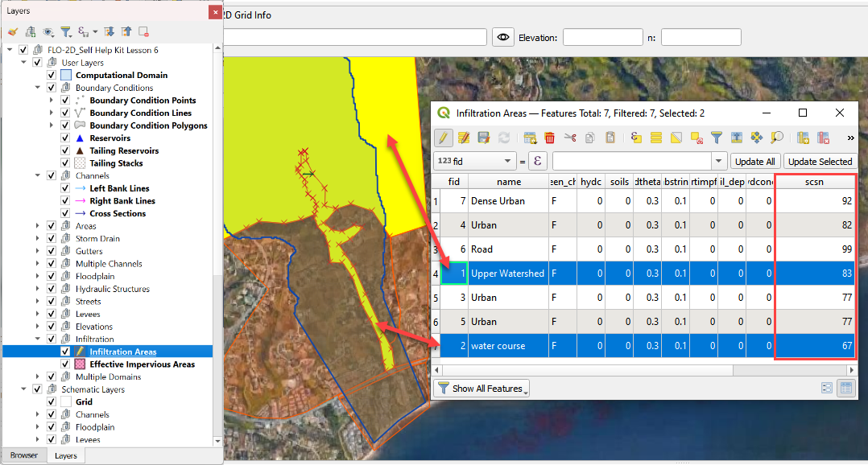Click Select Features Using Expression icon
Screen dimensions: 868x465
pyautogui.click(x=635, y=138)
